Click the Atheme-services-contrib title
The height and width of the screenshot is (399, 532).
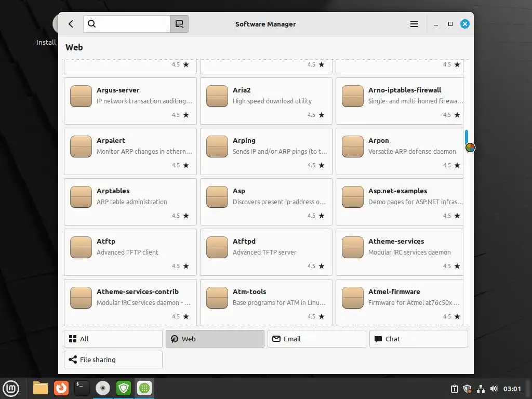point(137,292)
